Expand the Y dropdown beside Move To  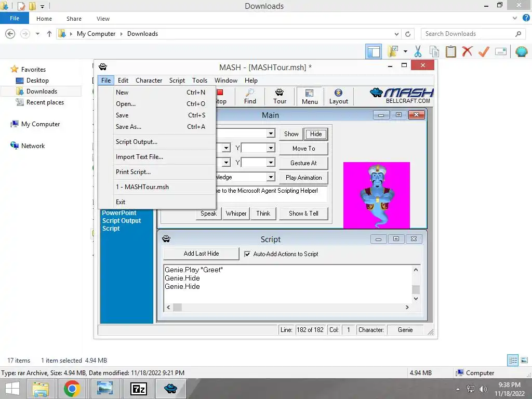click(x=270, y=148)
